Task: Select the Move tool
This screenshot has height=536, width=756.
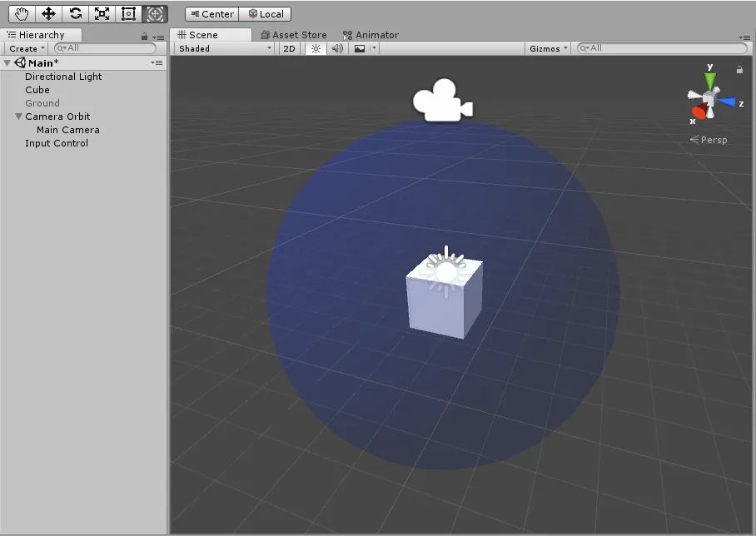Action: pos(48,14)
